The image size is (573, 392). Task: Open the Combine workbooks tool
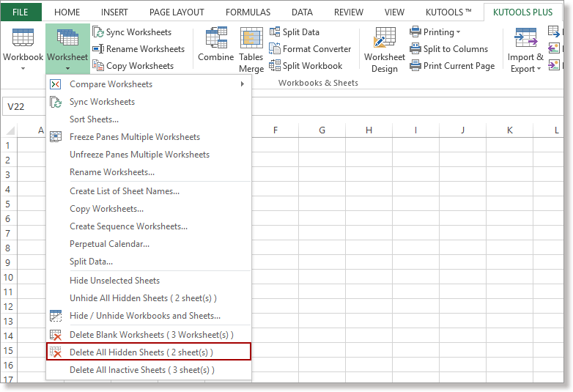[216, 44]
